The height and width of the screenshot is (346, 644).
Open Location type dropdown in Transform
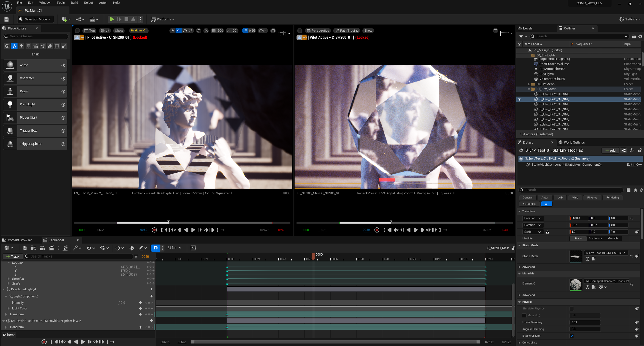(533, 218)
